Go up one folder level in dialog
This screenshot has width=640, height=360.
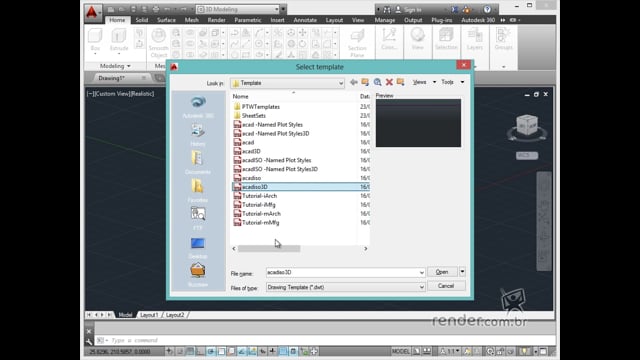point(365,82)
